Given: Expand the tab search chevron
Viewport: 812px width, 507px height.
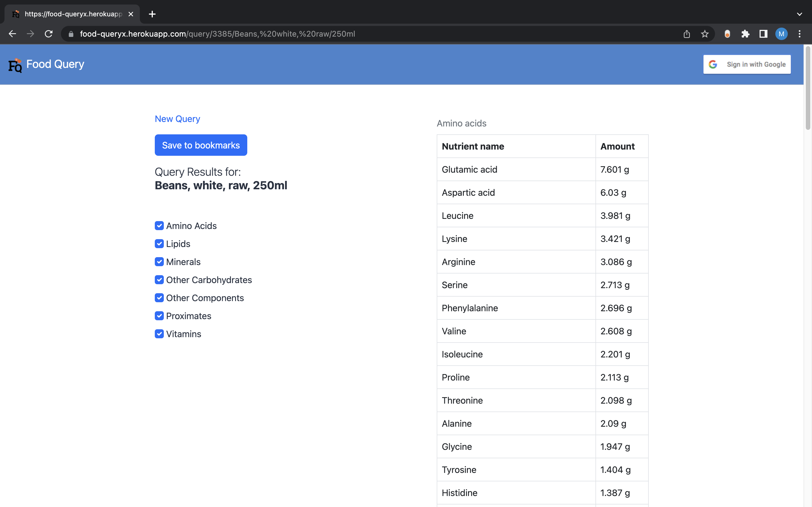Looking at the screenshot, I should (x=799, y=14).
